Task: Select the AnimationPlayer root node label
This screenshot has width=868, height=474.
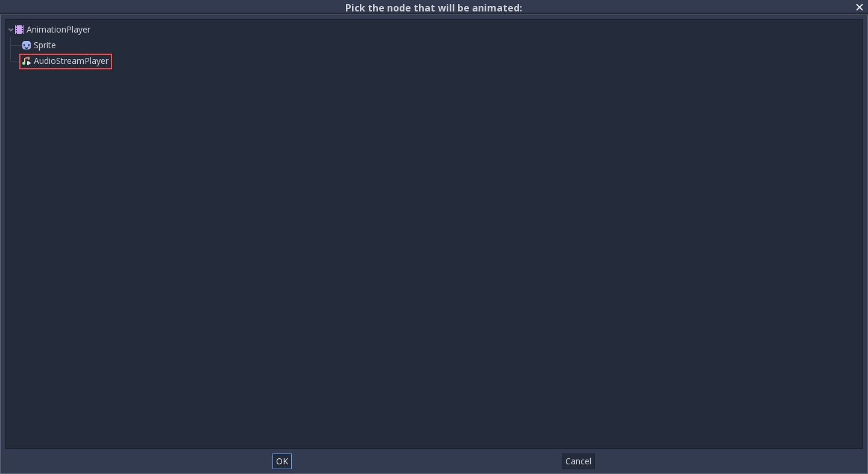Action: [x=58, y=30]
